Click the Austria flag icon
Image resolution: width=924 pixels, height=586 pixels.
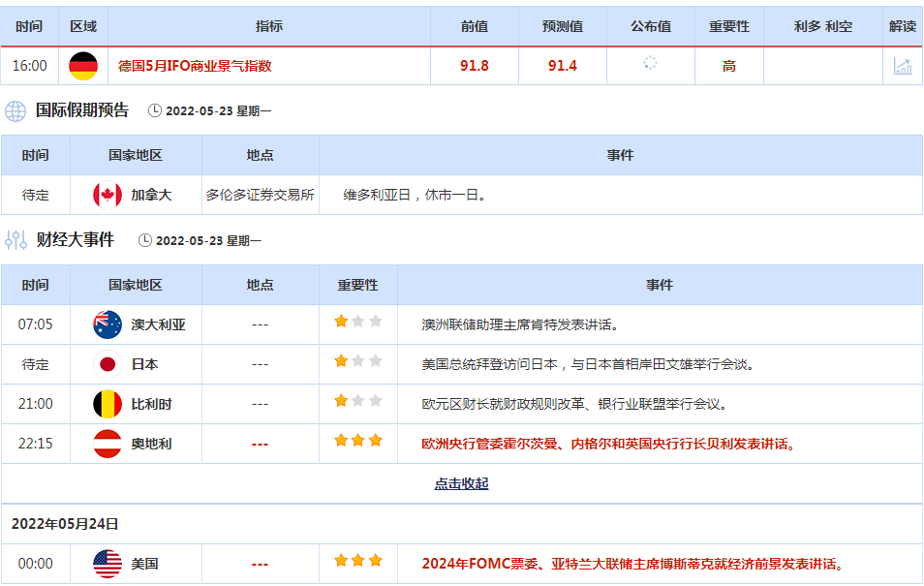click(107, 444)
